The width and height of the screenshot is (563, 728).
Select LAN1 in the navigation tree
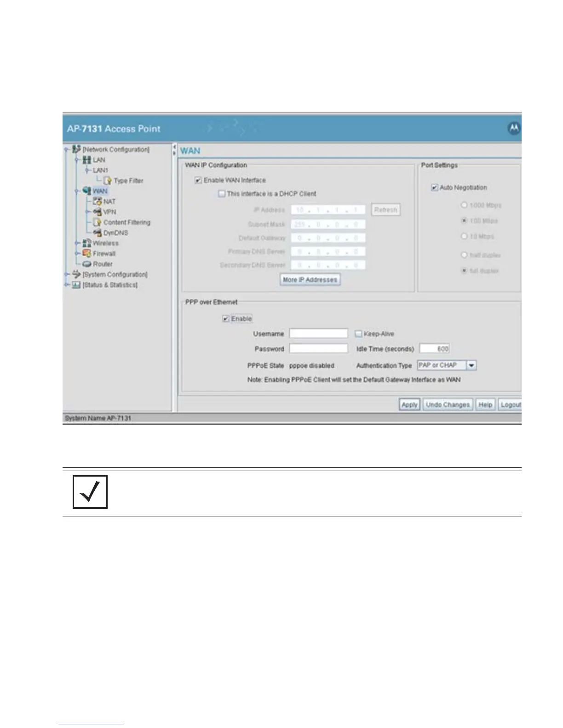coord(100,171)
